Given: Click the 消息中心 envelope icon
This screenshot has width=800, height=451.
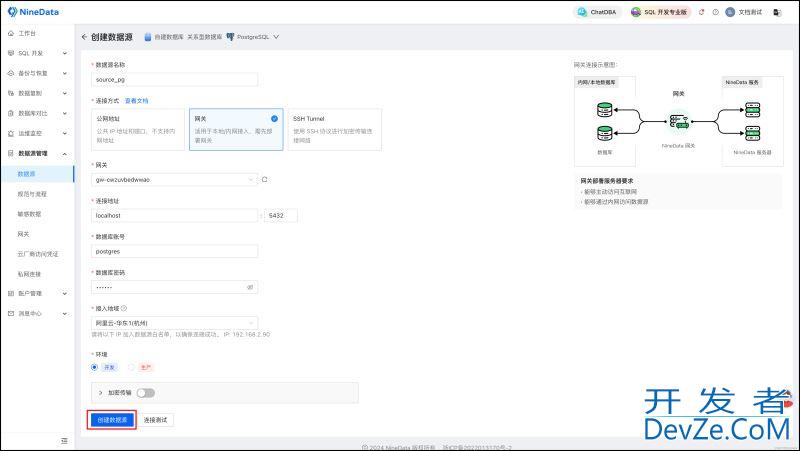Looking at the screenshot, I should pos(11,313).
